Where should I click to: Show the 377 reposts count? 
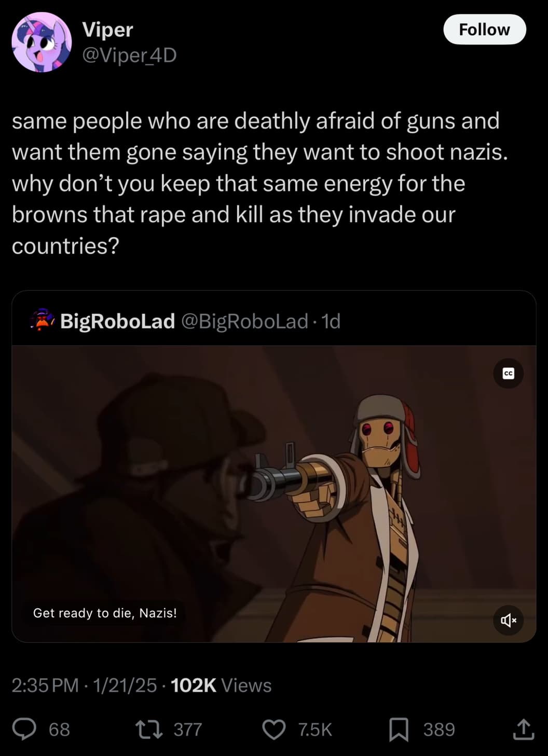(188, 730)
